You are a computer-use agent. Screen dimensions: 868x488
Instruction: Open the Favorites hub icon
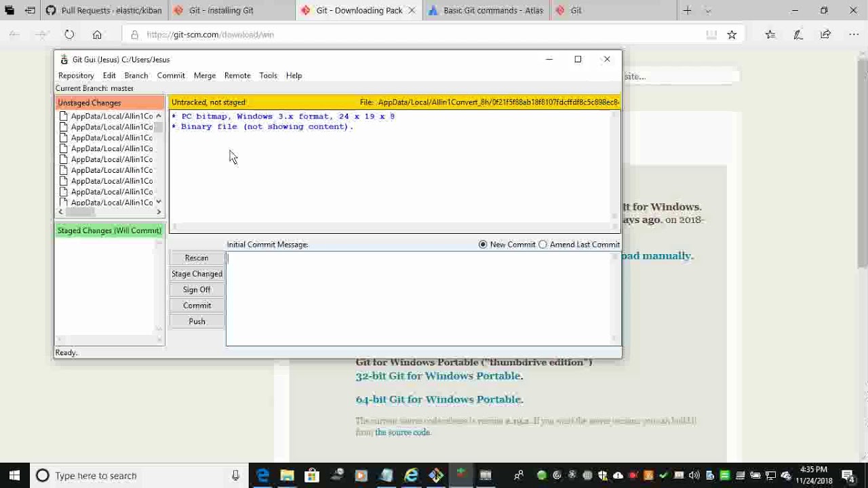(770, 35)
